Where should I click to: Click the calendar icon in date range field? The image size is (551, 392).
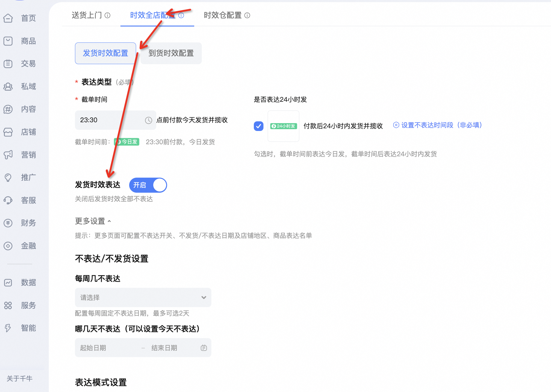pos(204,348)
